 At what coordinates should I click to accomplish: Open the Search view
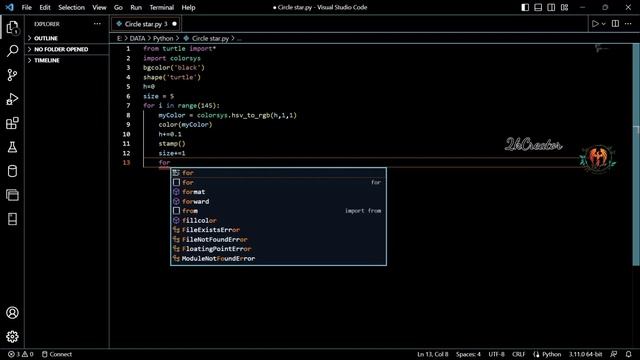[x=12, y=51]
